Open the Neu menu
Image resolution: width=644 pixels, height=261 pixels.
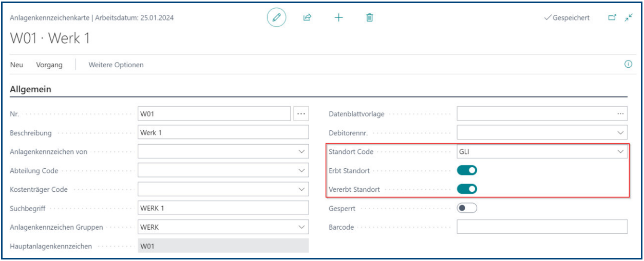pyautogui.click(x=16, y=65)
